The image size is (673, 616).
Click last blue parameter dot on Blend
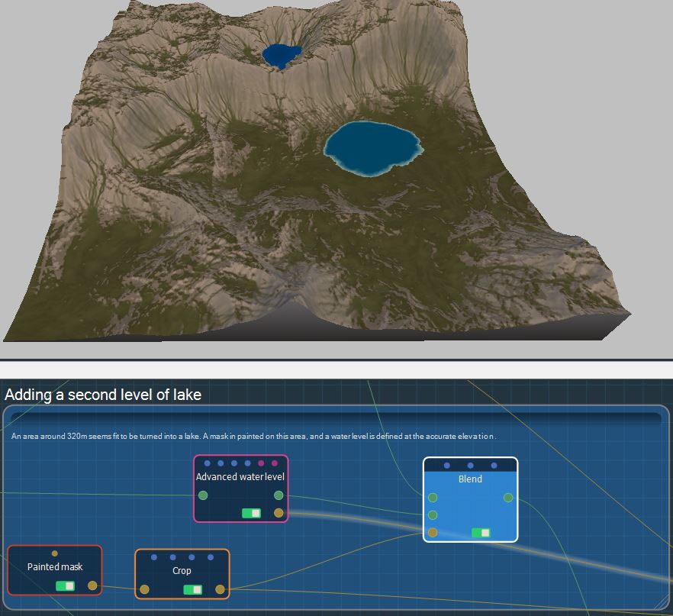click(x=494, y=466)
